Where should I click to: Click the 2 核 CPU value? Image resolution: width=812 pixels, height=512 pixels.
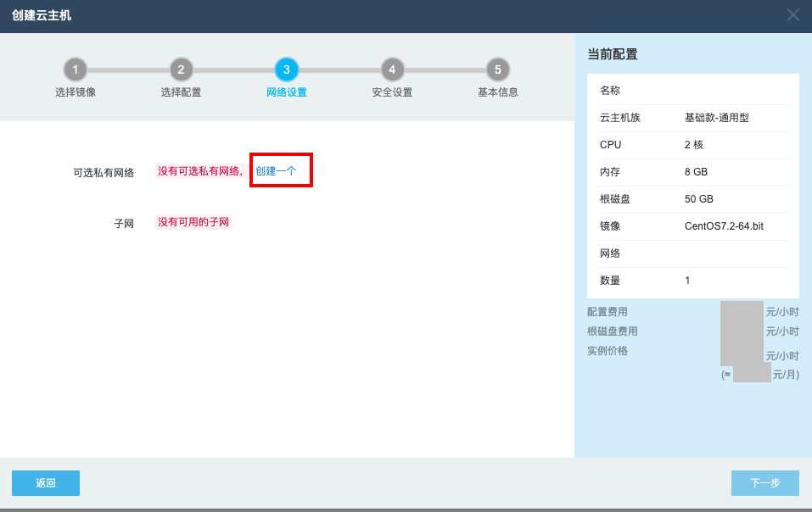(694, 145)
